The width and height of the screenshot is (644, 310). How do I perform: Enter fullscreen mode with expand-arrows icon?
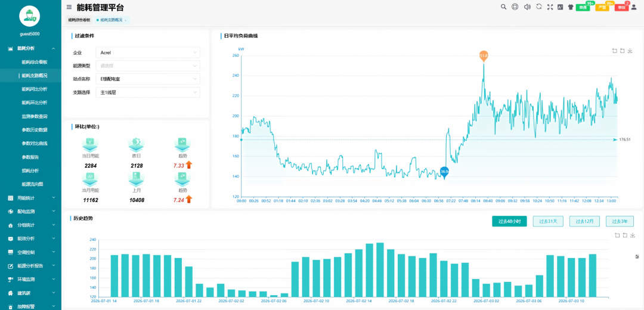tap(550, 7)
